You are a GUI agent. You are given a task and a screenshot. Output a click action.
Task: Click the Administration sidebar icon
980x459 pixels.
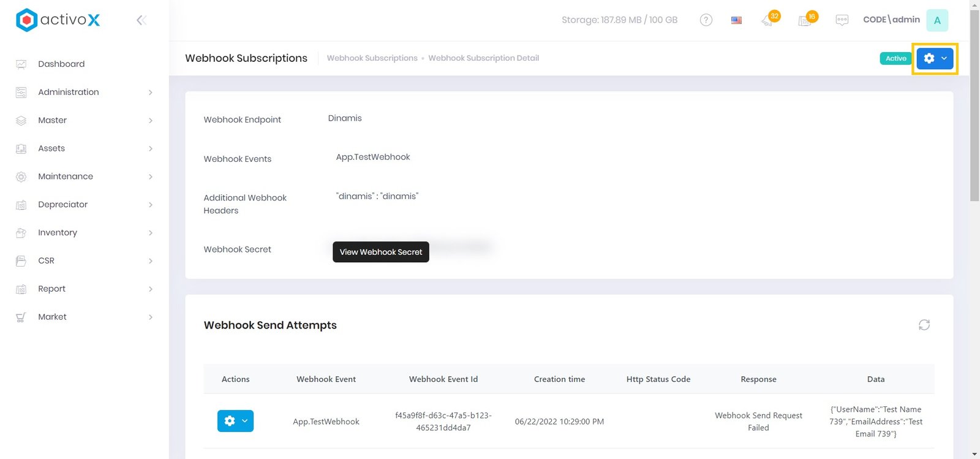click(x=21, y=93)
